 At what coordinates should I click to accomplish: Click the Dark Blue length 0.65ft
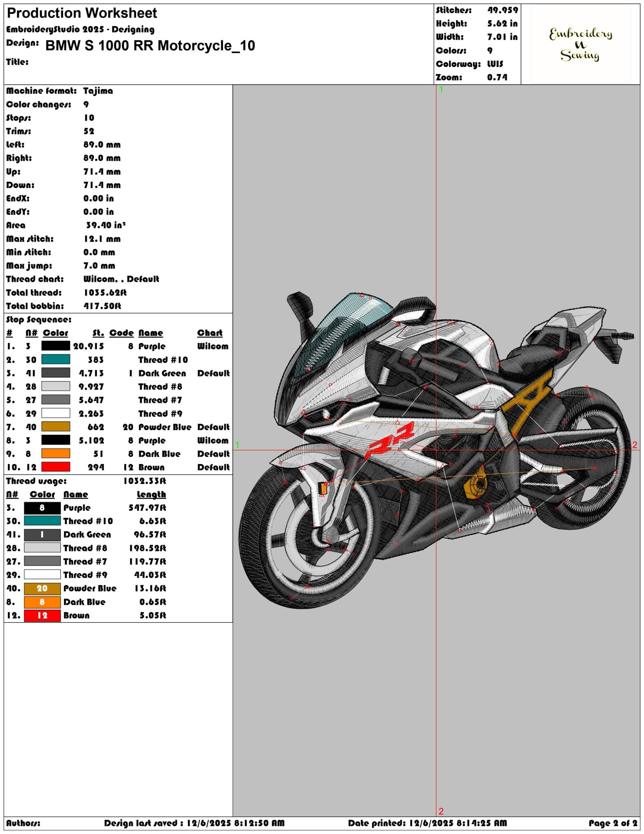(153, 602)
